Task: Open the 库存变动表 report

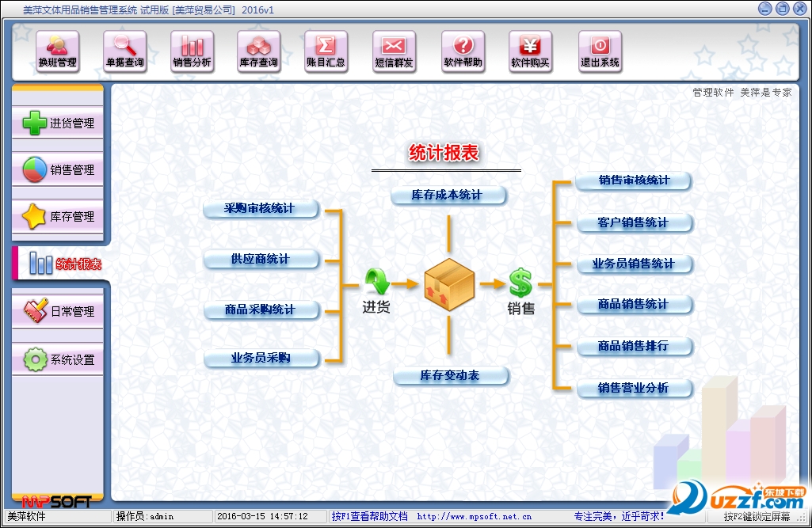Action: 451,376
